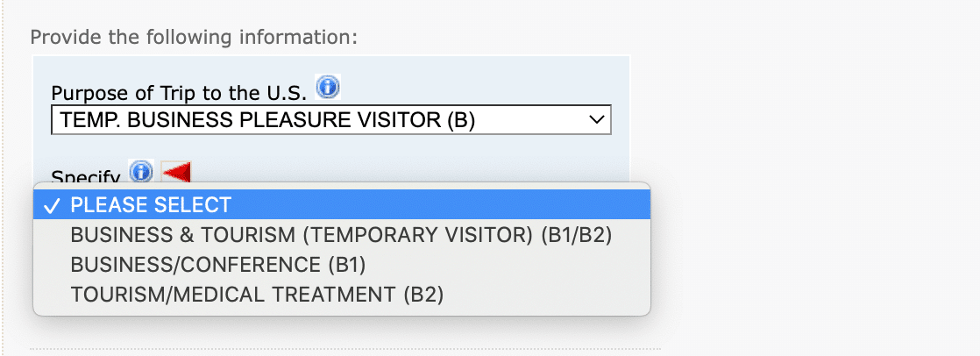The height and width of the screenshot is (356, 980).
Task: Click the checkmark beside PLEASE SELECT
Action: tap(53, 205)
